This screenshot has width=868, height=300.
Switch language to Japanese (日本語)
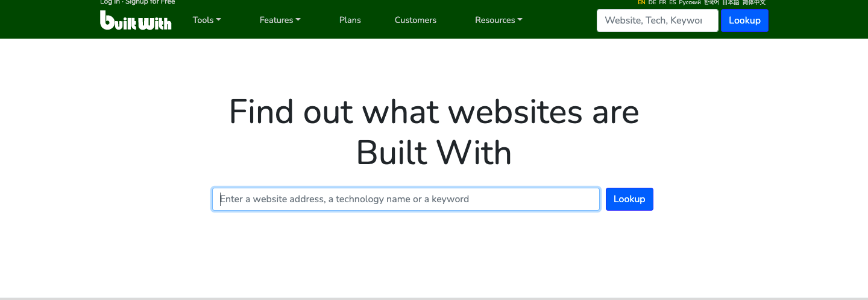click(731, 2)
